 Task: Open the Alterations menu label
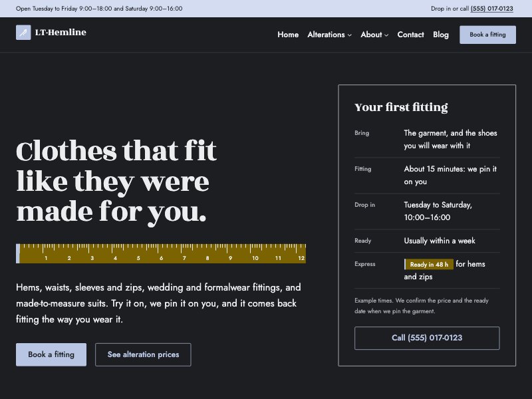(326, 35)
